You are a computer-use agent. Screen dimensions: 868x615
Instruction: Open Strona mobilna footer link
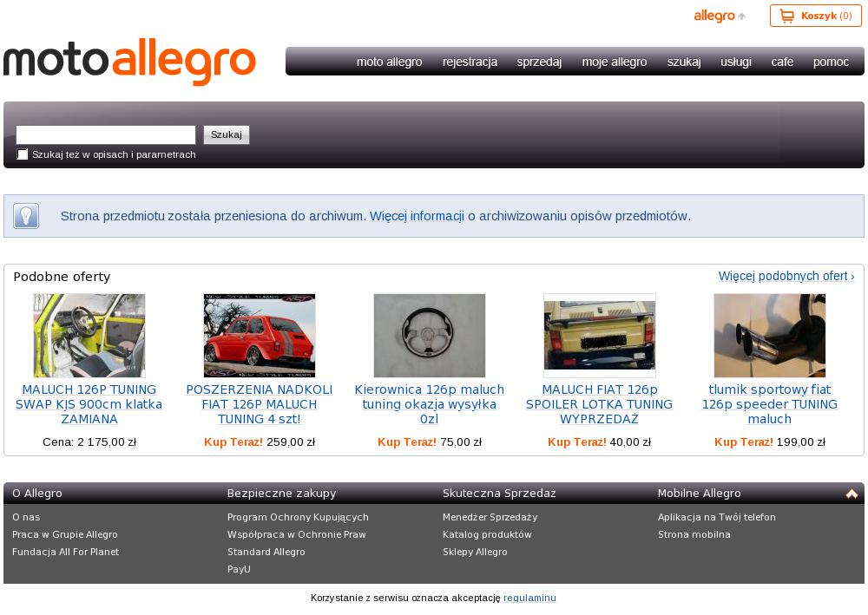pyautogui.click(x=694, y=534)
